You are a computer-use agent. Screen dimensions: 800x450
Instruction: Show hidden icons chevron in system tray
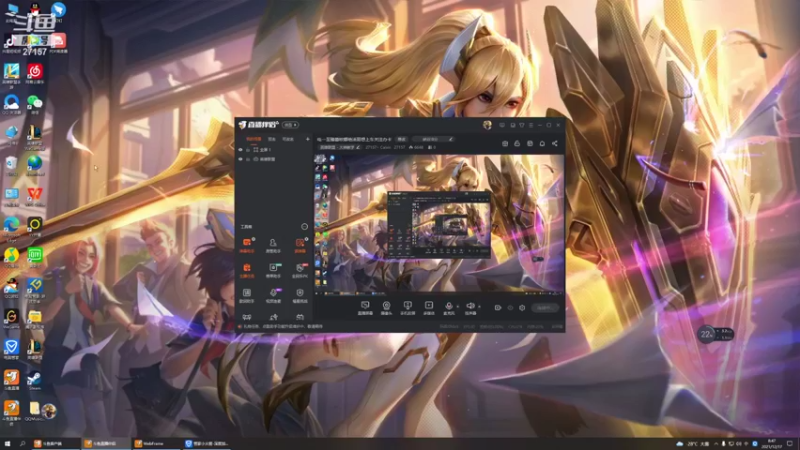coord(716,444)
